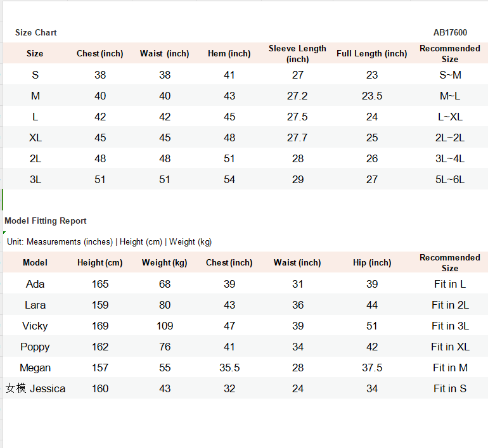The height and width of the screenshot is (448, 488).
Task: Select the Full Length (inch) header cell
Action: [371, 54]
